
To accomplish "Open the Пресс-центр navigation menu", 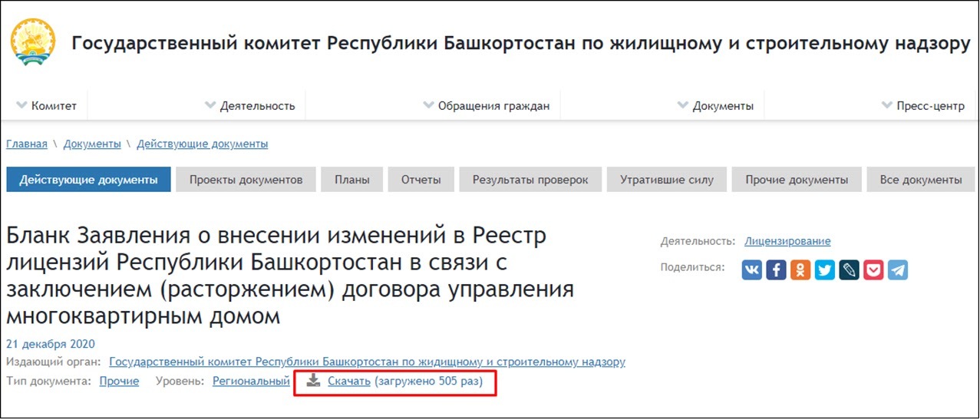I will pyautogui.click(x=923, y=106).
